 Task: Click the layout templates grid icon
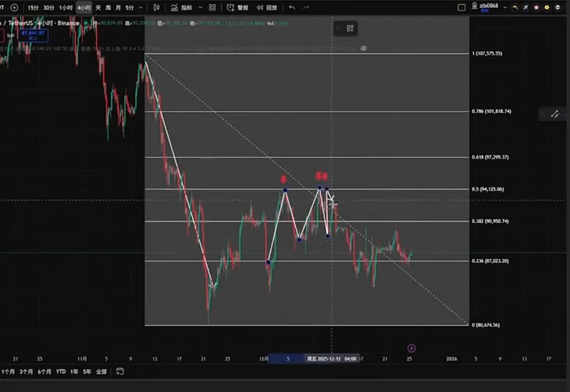[213, 7]
